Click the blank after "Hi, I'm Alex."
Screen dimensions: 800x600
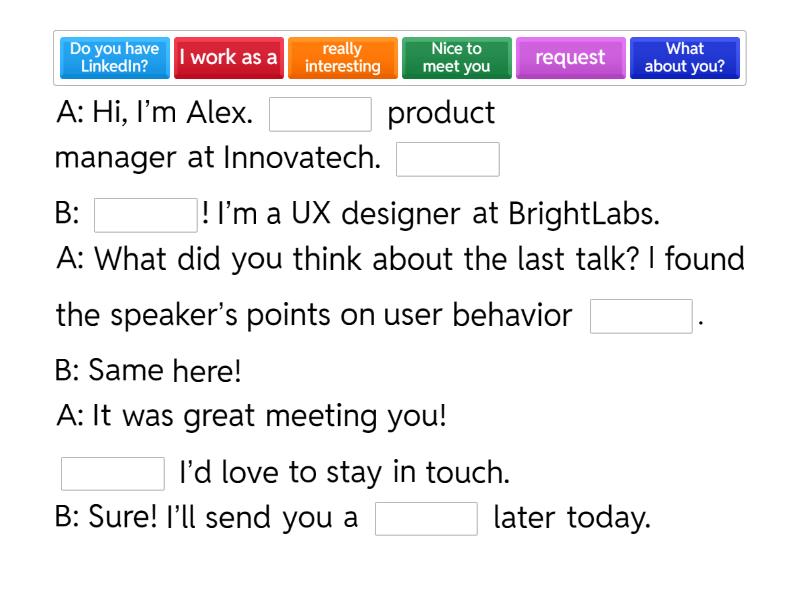(x=320, y=114)
